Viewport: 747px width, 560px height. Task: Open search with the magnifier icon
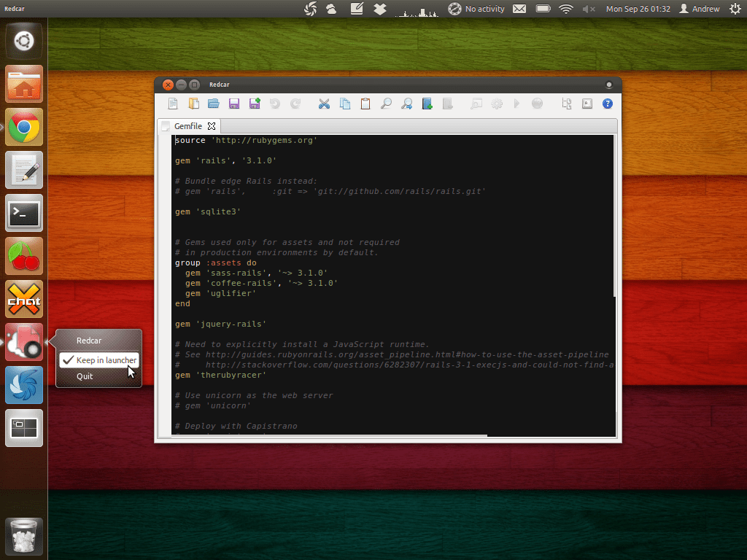tap(386, 104)
